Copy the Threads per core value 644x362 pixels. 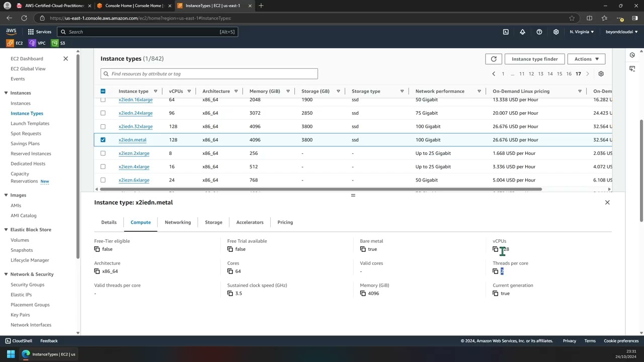tap(496, 271)
